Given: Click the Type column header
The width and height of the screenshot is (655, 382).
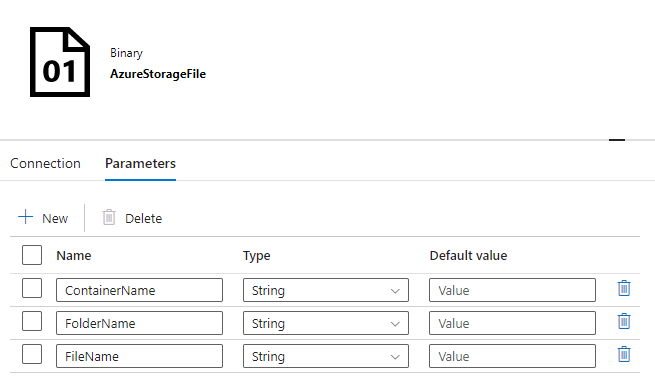Looking at the screenshot, I should 256,255.
